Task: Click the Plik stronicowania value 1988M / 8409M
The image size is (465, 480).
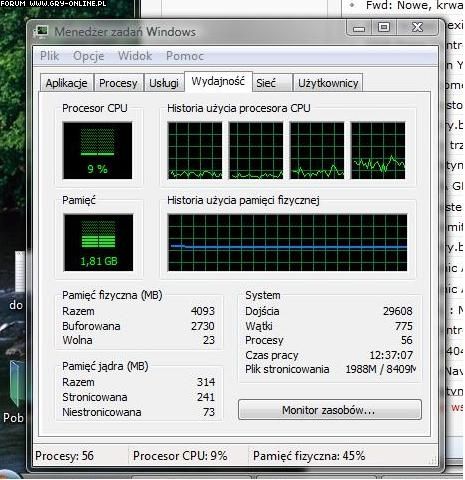Action: point(381,369)
